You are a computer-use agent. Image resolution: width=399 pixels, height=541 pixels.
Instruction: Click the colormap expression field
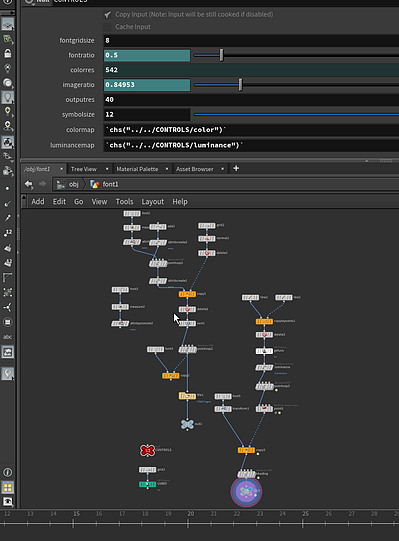point(251,130)
